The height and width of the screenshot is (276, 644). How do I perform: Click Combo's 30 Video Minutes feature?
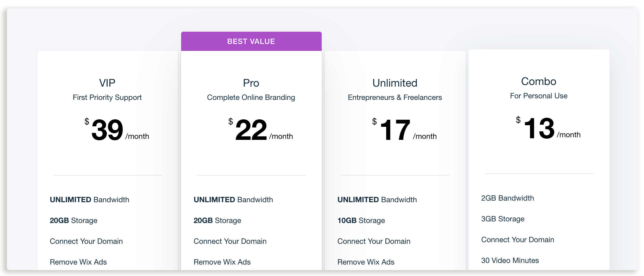pyautogui.click(x=510, y=261)
